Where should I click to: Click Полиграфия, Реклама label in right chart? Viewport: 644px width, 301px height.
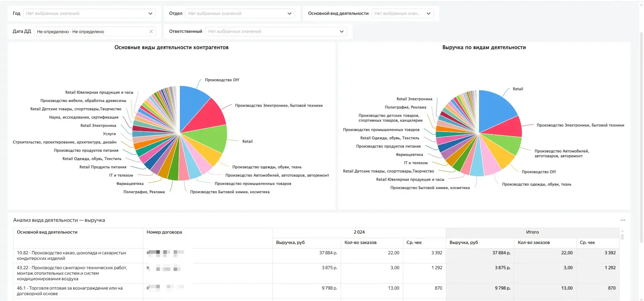405,107
